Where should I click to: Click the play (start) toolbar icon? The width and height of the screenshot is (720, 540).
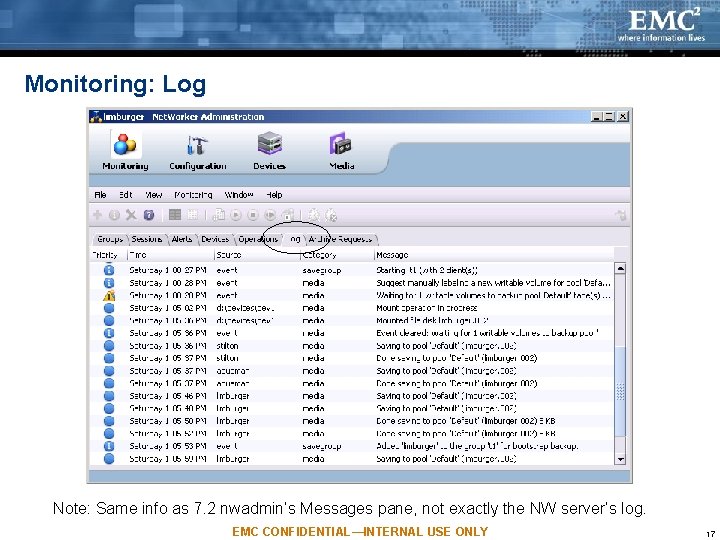pyautogui.click(x=236, y=215)
